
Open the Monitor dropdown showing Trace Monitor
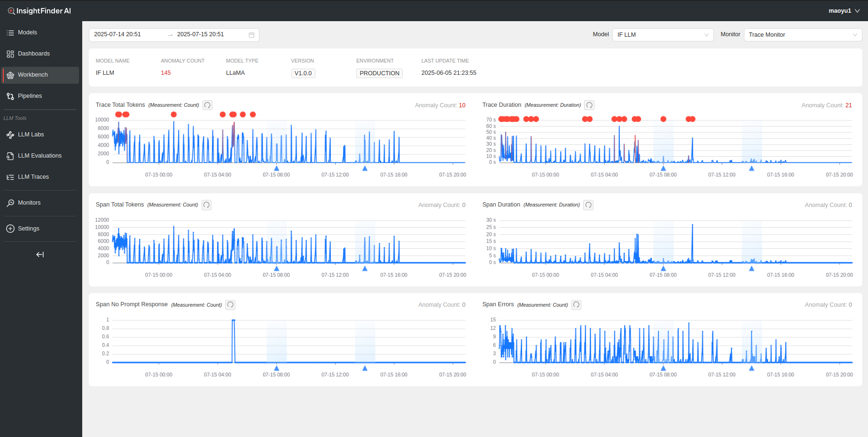(802, 35)
